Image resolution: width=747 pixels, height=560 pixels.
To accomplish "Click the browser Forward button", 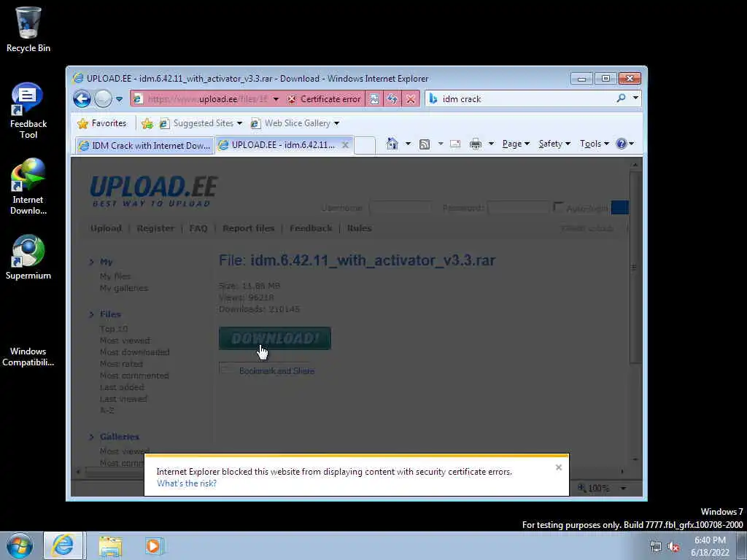I will click(102, 99).
